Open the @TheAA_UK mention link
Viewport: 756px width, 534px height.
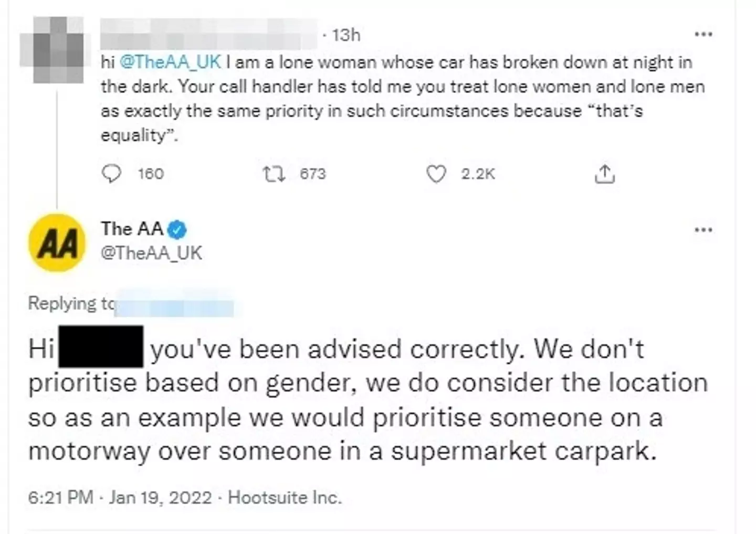171,62
